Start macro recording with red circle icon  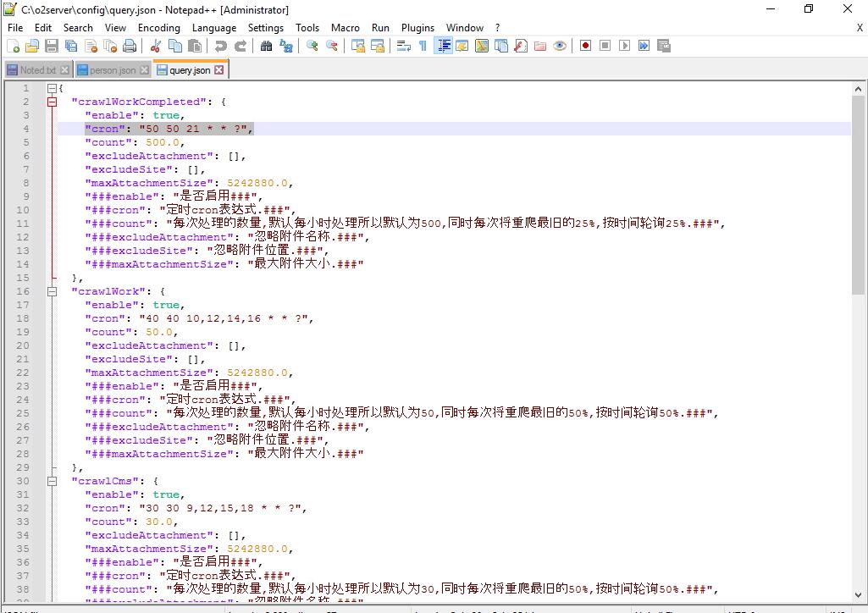[585, 46]
